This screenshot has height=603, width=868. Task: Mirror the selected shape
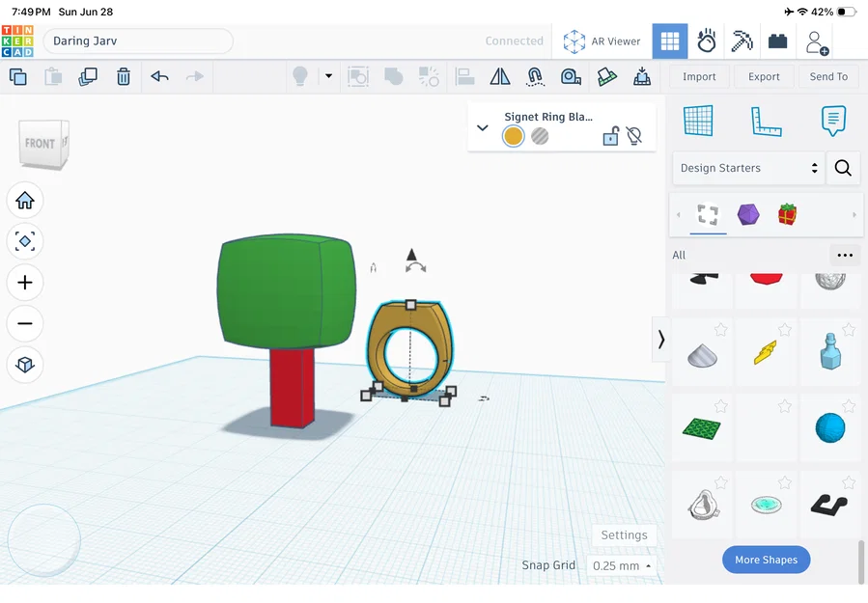(500, 76)
